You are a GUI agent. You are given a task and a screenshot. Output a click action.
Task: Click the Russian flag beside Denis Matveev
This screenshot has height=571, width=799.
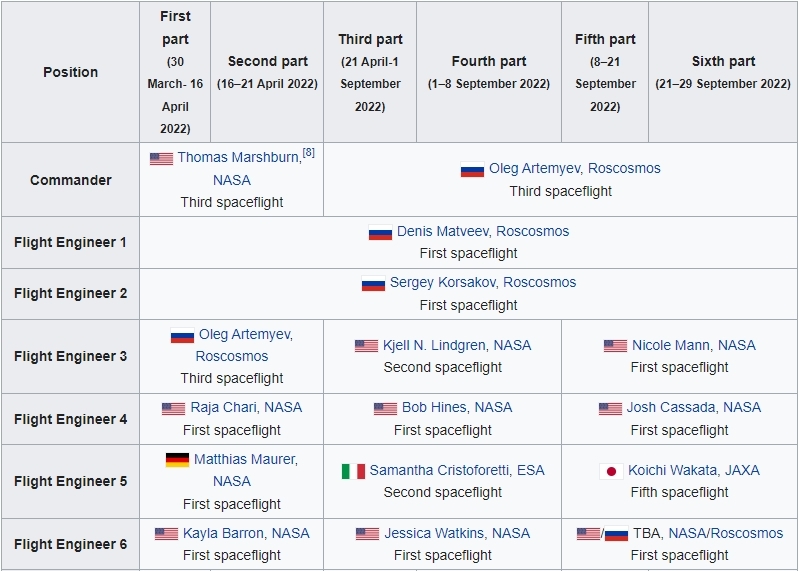tap(380, 232)
